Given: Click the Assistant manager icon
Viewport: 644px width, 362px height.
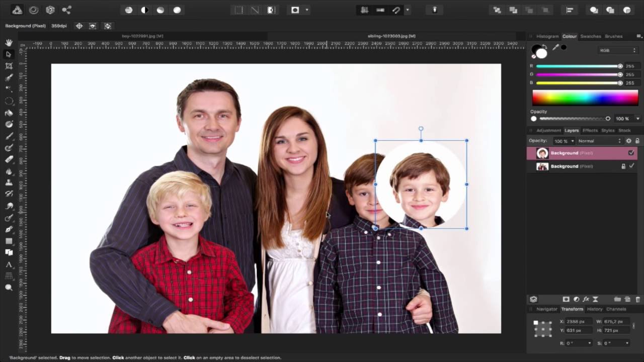Looking at the screenshot, I should tap(435, 10).
